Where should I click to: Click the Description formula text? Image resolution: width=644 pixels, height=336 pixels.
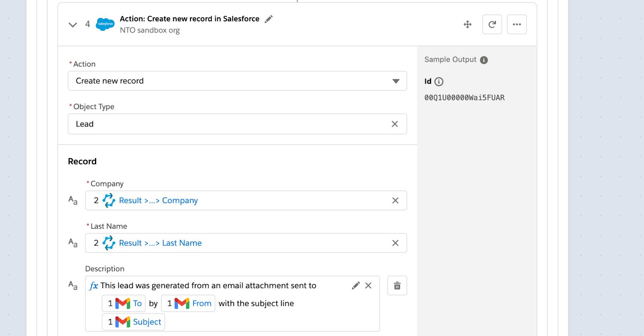coord(208,286)
